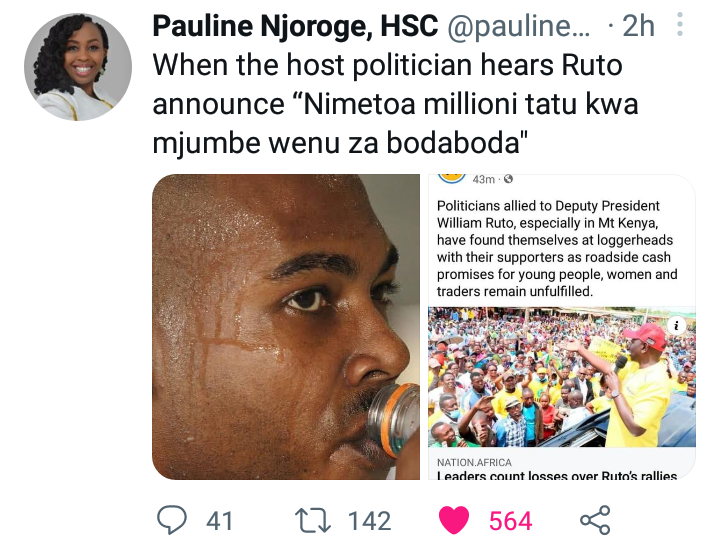Open the share icon

[595, 520]
